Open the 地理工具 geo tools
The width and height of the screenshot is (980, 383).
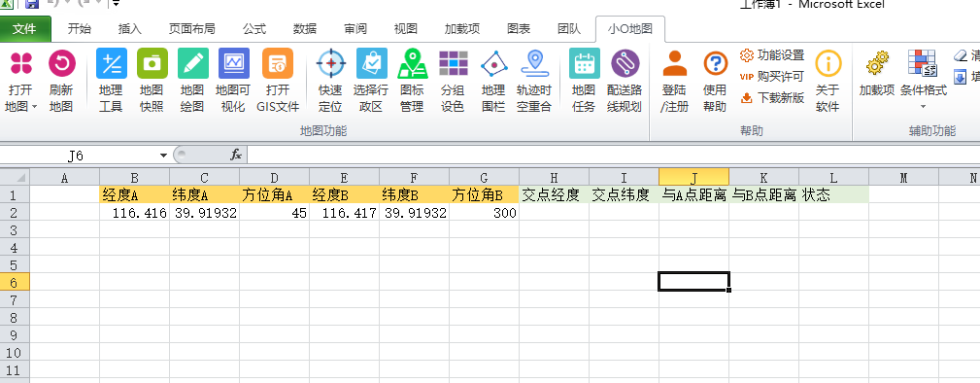coord(112,63)
